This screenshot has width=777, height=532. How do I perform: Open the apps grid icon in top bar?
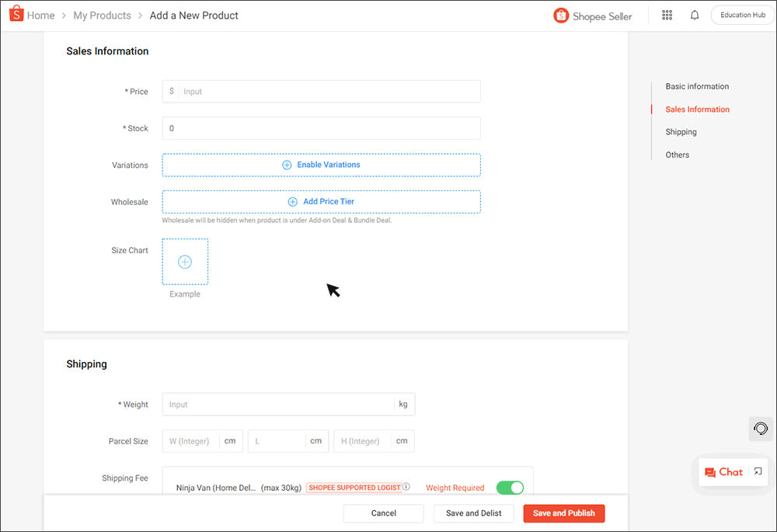(x=667, y=15)
